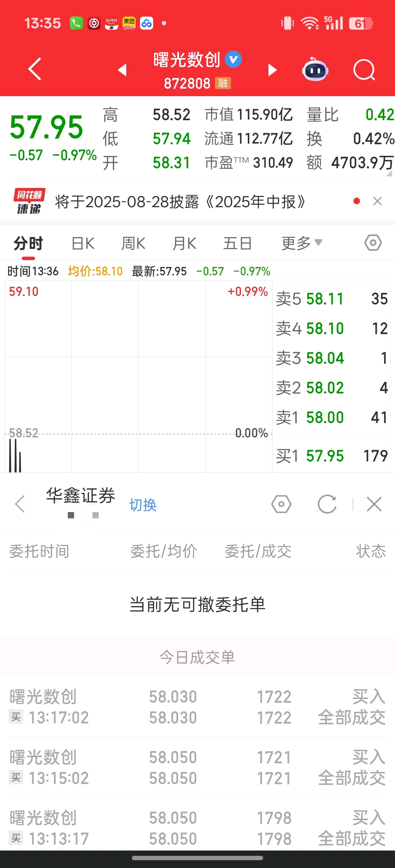The width and height of the screenshot is (395, 868).
Task: Tap the bottom home gesture bar
Action: (x=197, y=858)
